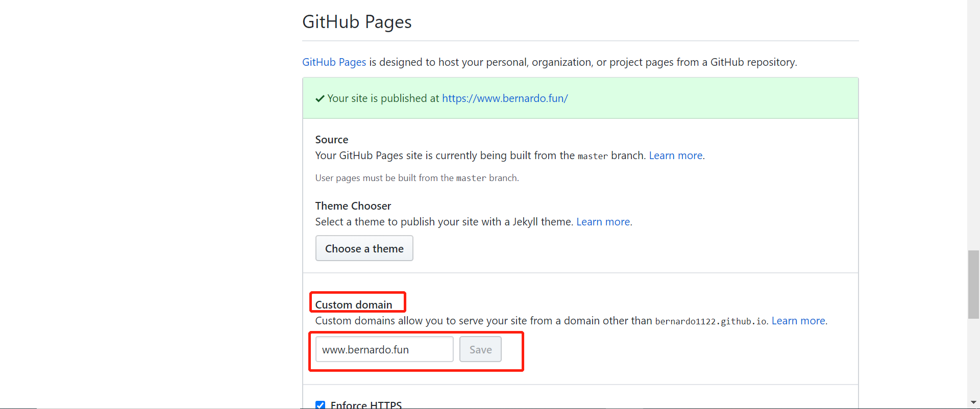The image size is (980, 409).
Task: Open the GitHub Pages documentation link
Action: pyautogui.click(x=334, y=62)
